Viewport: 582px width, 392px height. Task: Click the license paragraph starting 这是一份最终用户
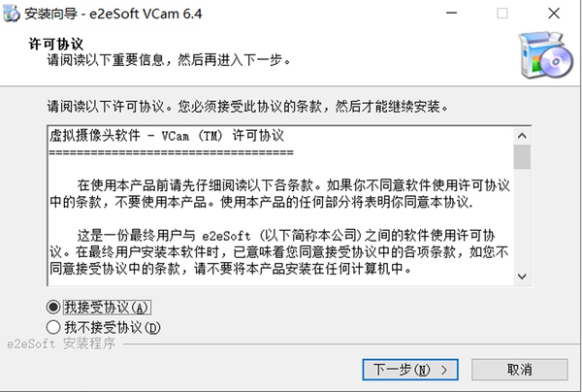279,252
